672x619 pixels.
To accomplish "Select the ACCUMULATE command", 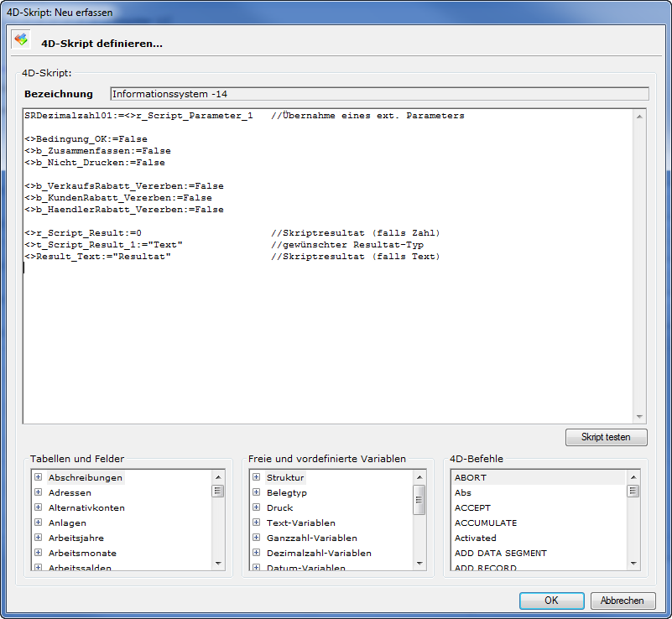I will click(485, 523).
